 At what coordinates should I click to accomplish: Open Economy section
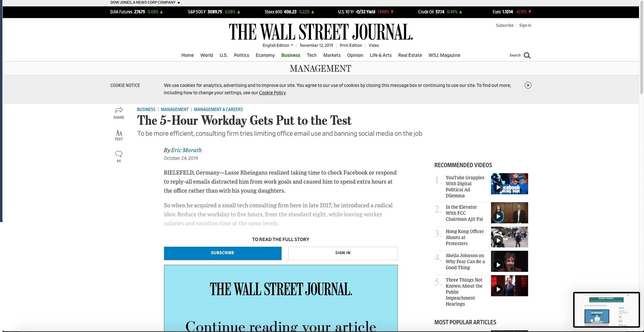(265, 55)
